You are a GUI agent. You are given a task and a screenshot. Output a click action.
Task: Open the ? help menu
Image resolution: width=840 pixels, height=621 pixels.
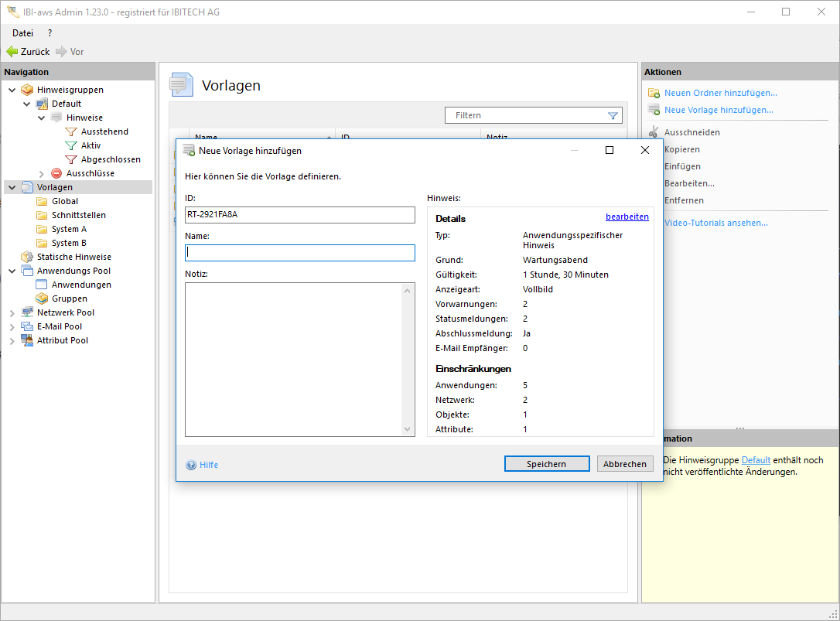50,33
